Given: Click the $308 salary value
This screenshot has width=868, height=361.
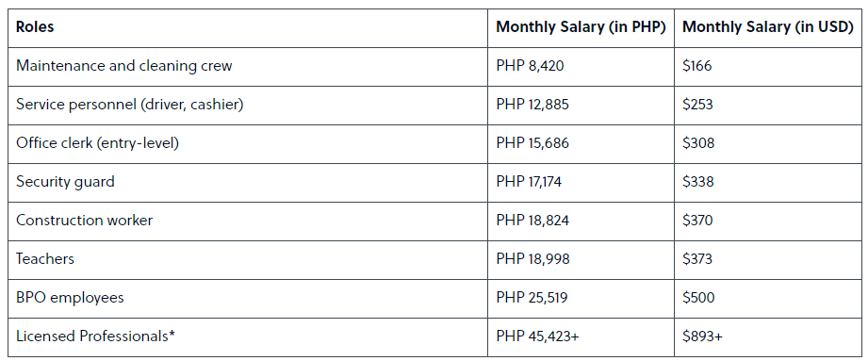Looking at the screenshot, I should pyautogui.click(x=698, y=143).
